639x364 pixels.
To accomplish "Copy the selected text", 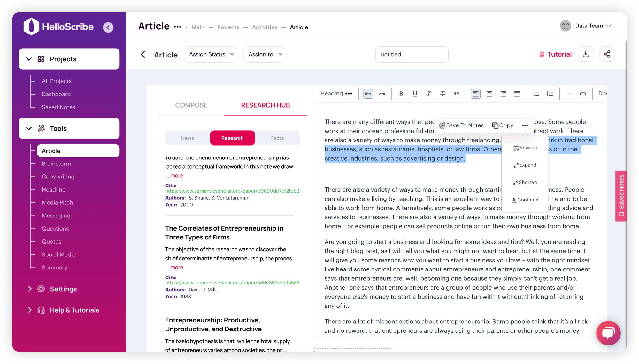I will (503, 125).
